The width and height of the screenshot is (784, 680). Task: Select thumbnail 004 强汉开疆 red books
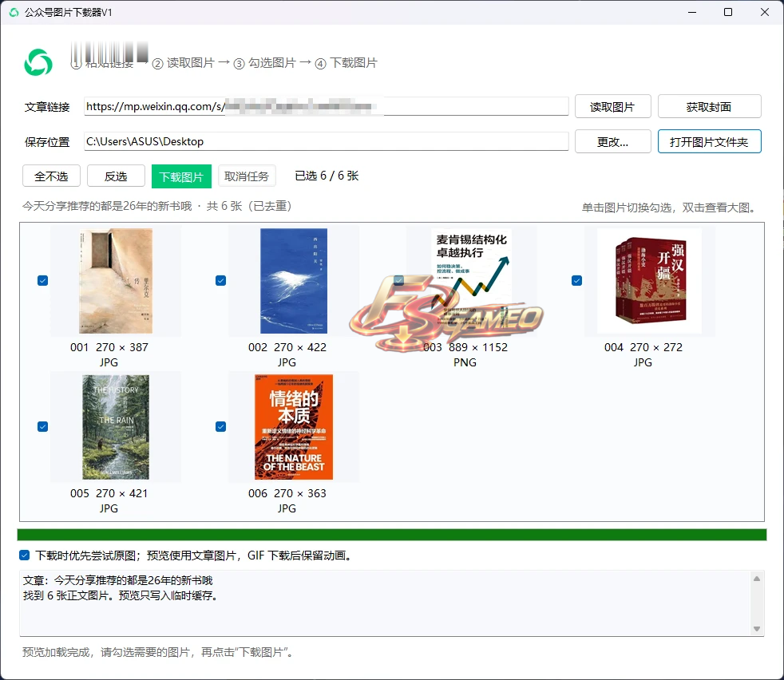(650, 280)
